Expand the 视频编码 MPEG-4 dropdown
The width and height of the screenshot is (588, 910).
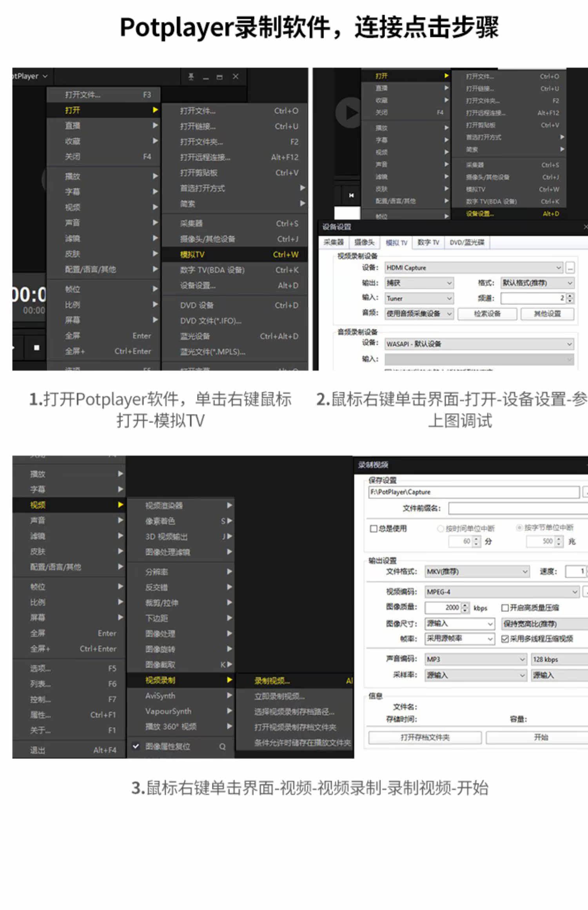(x=502, y=592)
